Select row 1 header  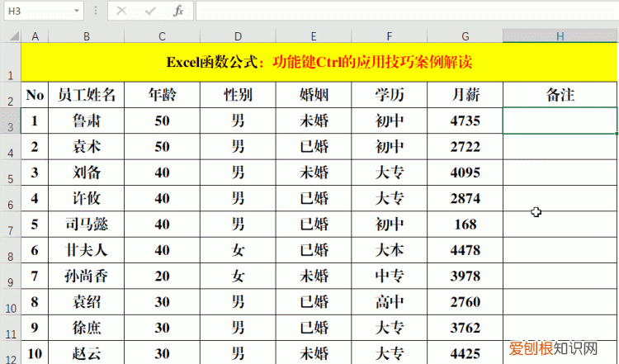[11, 63]
